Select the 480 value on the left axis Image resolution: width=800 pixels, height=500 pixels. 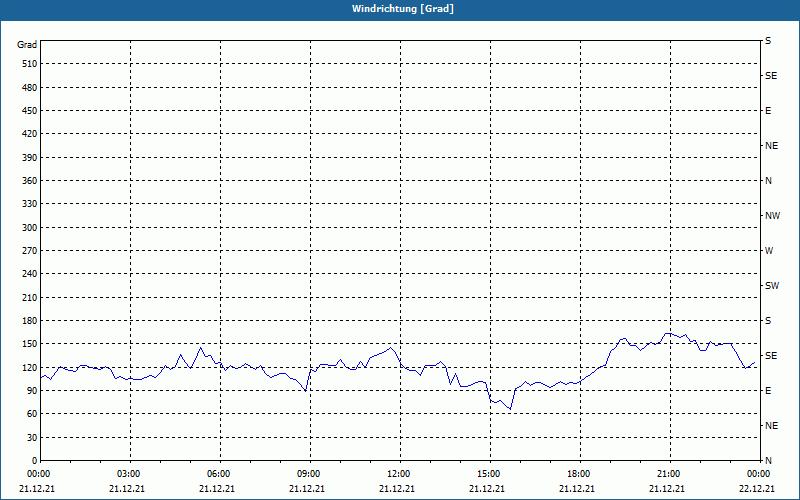[30, 88]
